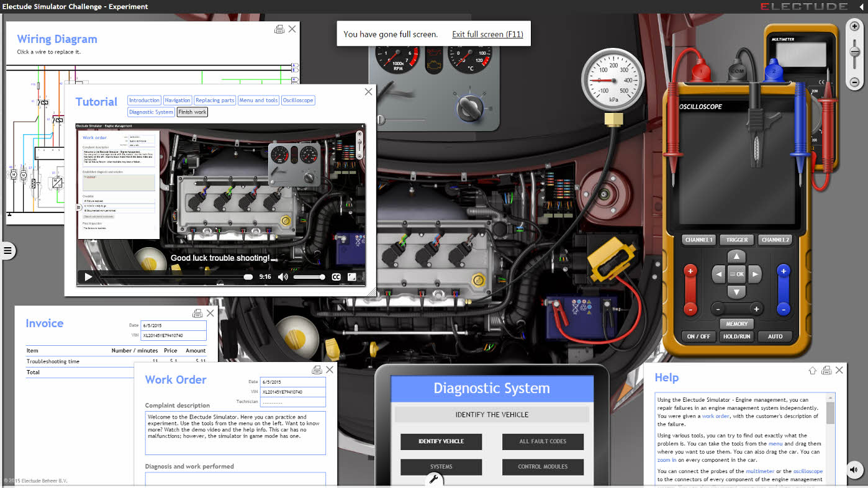The height and width of the screenshot is (488, 868).
Task: Click the Technician field in Work Order
Action: point(293,402)
